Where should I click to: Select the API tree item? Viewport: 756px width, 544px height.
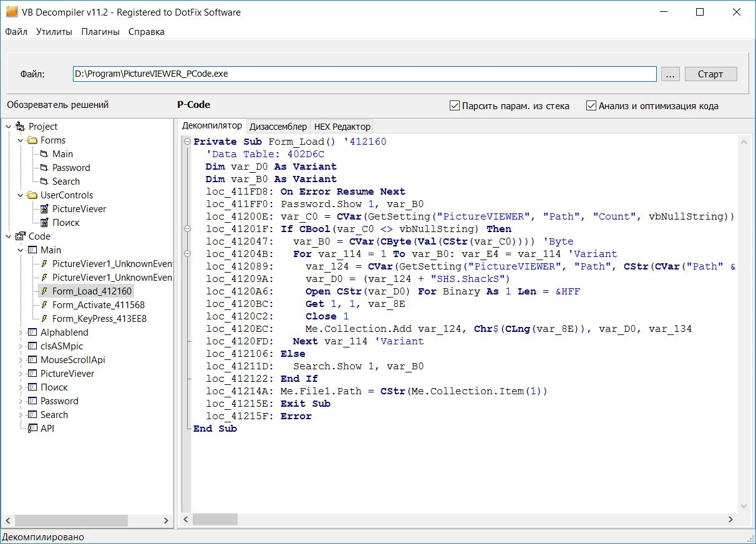[47, 429]
